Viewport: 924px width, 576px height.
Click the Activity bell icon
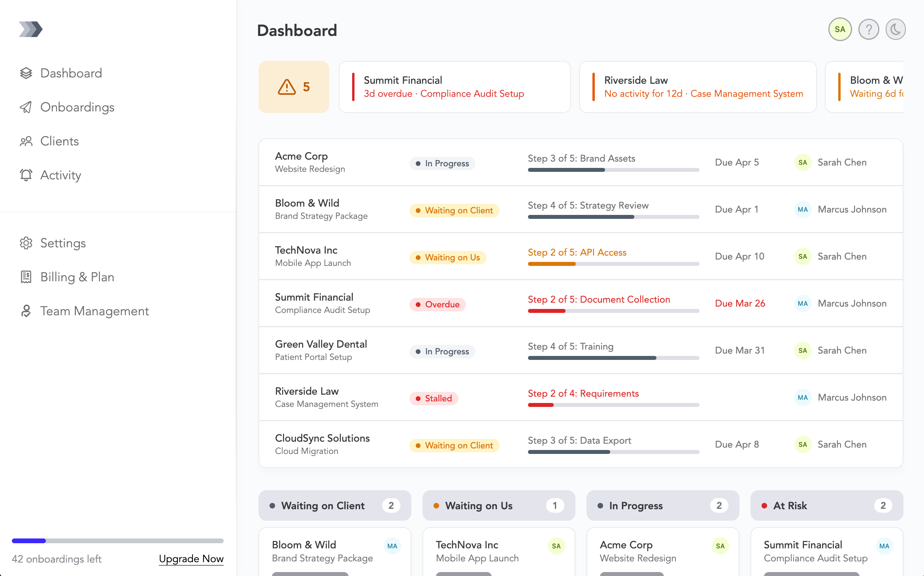[x=26, y=175]
